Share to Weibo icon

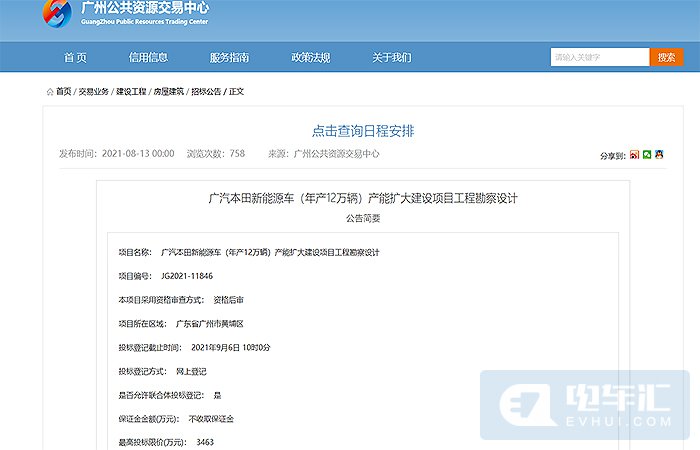634,154
